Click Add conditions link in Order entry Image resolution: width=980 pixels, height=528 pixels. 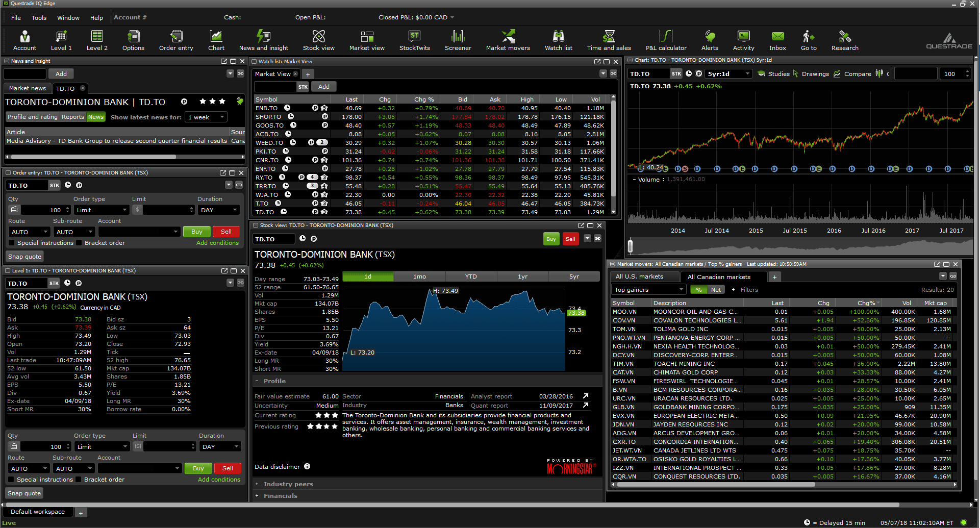pyautogui.click(x=217, y=243)
